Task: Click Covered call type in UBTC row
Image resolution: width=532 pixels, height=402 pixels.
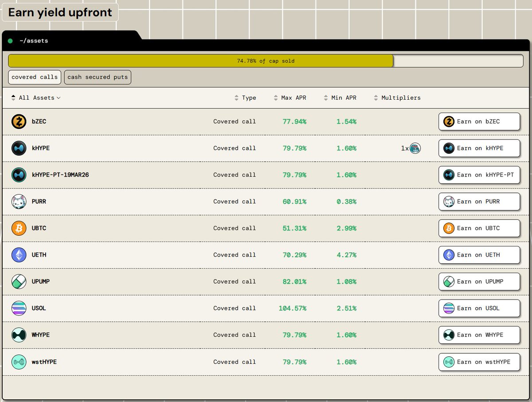Action: [235, 228]
